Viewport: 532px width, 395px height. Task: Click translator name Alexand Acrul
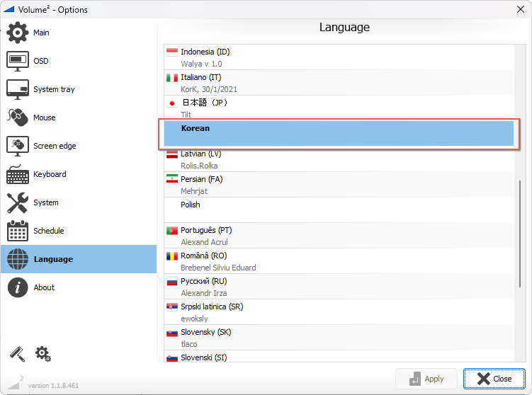tap(204, 242)
